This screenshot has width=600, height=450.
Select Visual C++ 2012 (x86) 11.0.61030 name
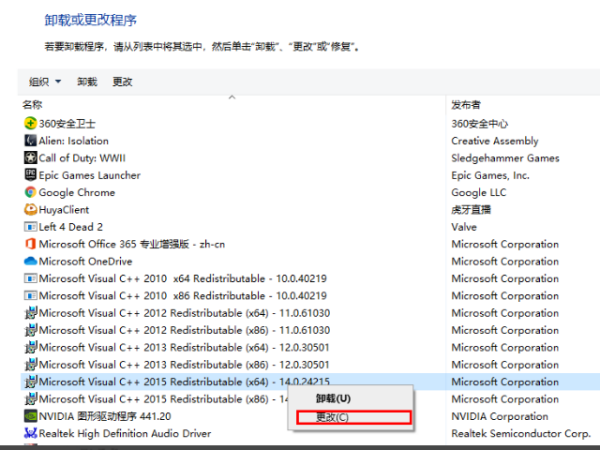[184, 330]
